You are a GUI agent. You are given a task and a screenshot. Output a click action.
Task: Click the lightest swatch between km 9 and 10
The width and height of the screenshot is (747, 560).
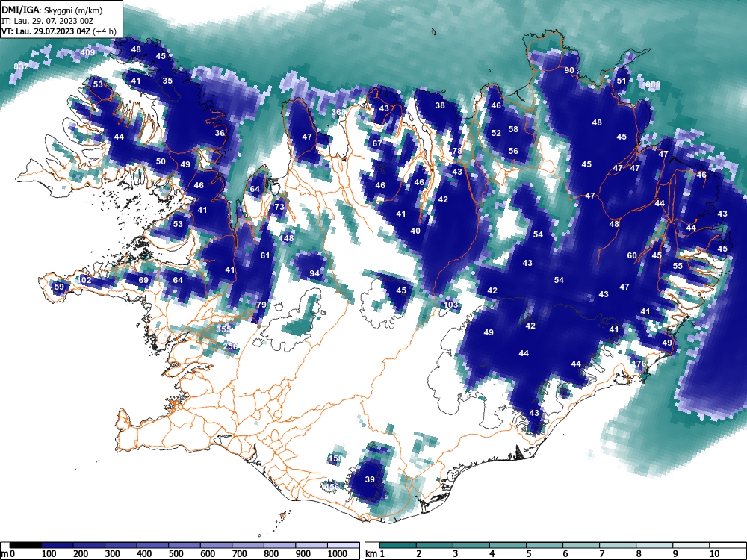(691, 545)
